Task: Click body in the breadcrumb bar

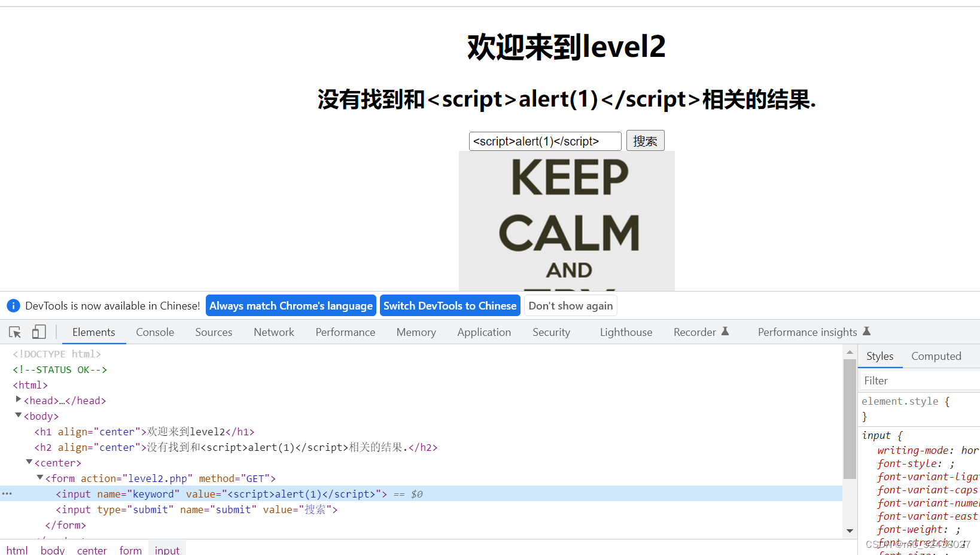Action: 53,550
